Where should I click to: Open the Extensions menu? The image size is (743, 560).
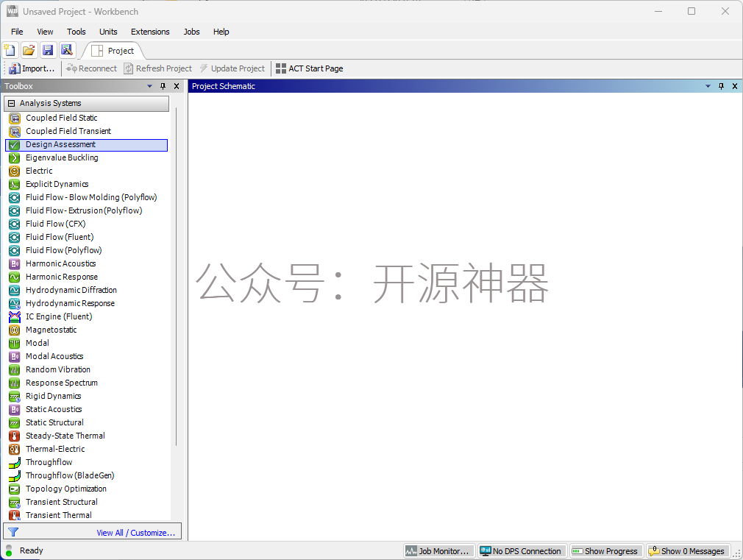[x=150, y=32]
